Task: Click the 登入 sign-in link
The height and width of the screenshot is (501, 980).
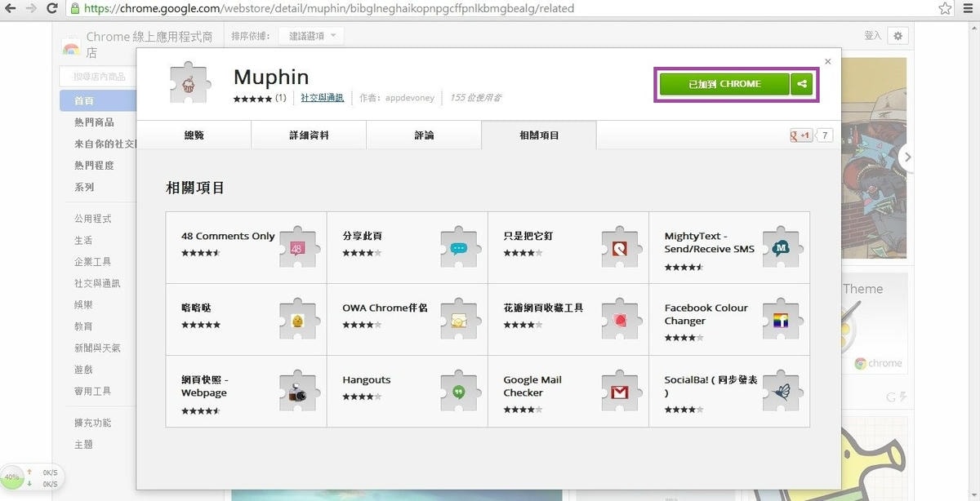Action: tap(873, 36)
